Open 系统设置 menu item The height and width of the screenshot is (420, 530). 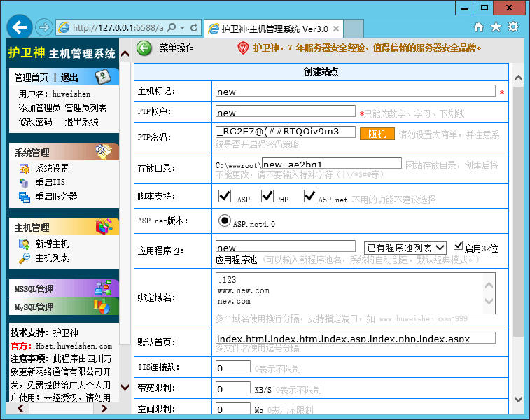pyautogui.click(x=52, y=168)
